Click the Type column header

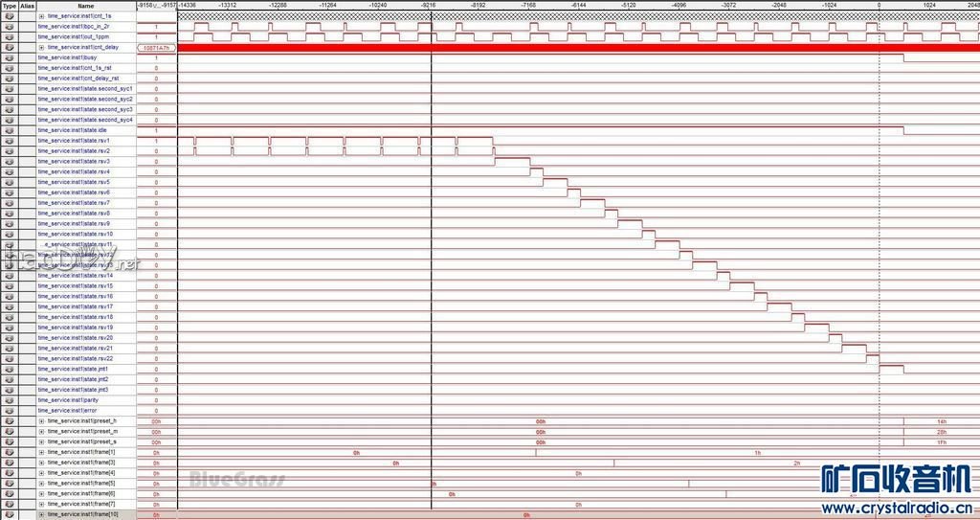pos(9,6)
